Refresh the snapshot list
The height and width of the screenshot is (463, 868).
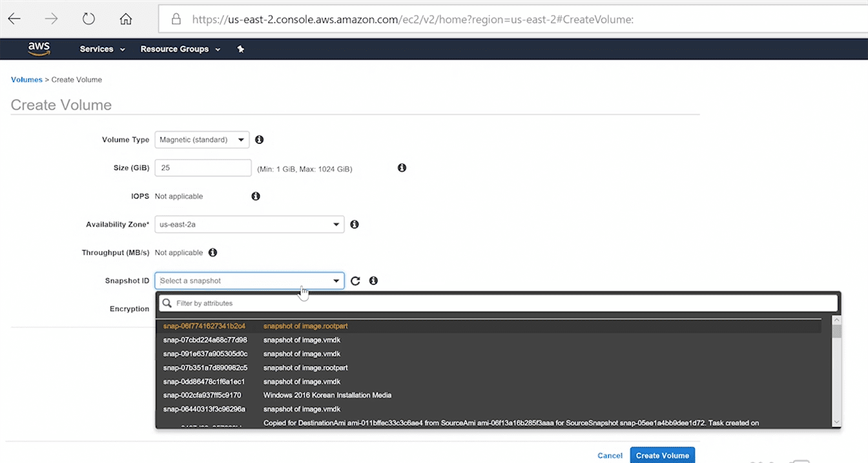pos(355,281)
